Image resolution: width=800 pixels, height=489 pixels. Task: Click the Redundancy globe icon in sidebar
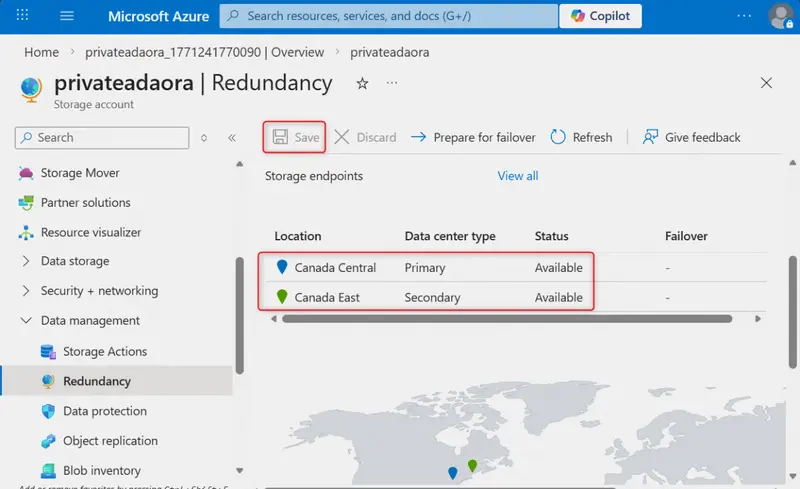pyautogui.click(x=48, y=381)
